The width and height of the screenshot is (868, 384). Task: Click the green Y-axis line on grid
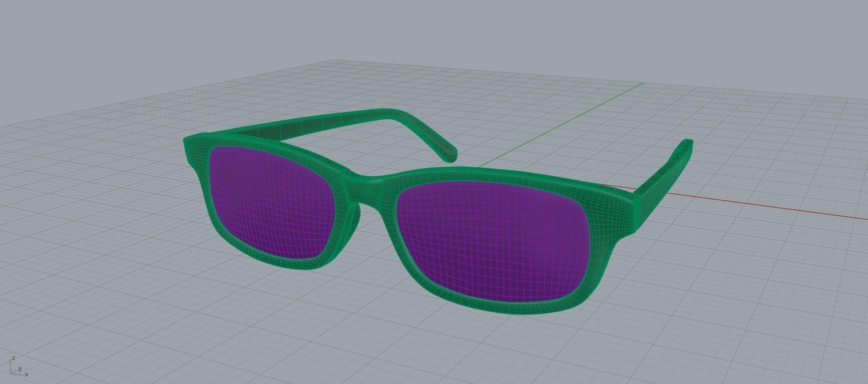[561, 125]
